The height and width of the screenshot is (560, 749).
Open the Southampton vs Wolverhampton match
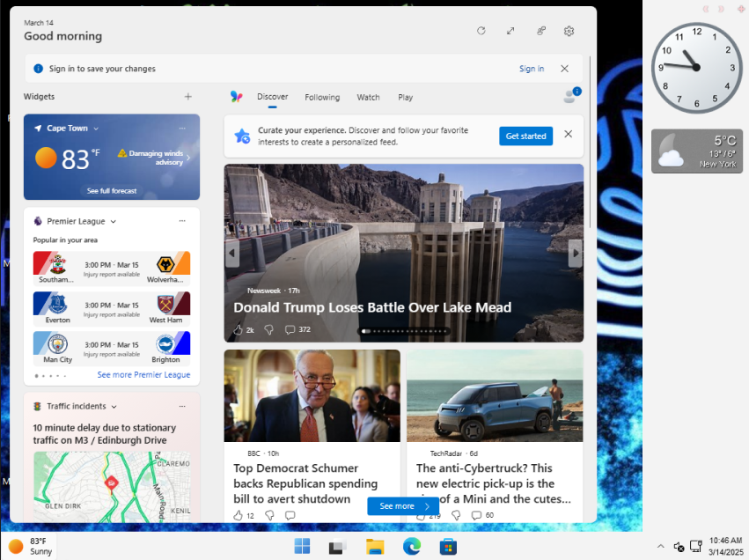[112, 269]
